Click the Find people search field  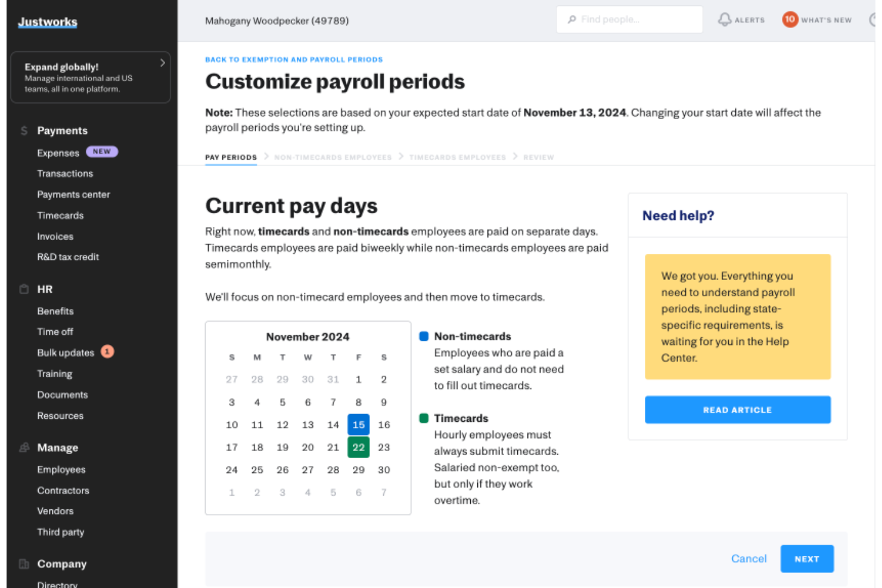[629, 19]
